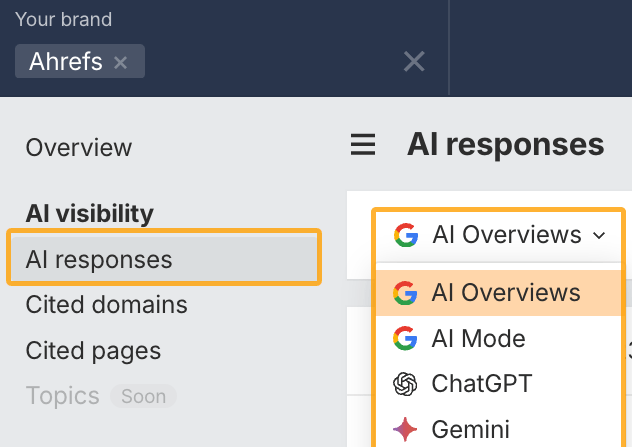The width and height of the screenshot is (632, 447).
Task: Click the Topics sidebar item
Action: [x=62, y=396]
